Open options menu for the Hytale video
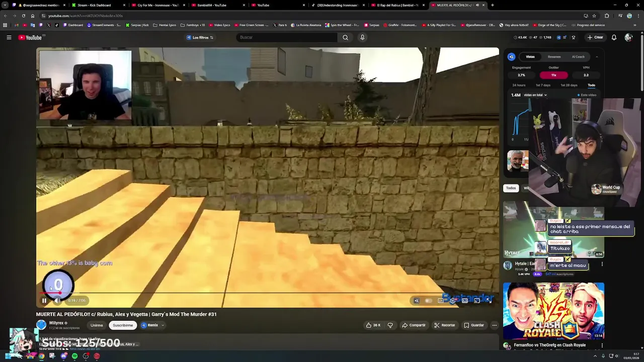Screen dimensions: 644x362 click(x=602, y=264)
